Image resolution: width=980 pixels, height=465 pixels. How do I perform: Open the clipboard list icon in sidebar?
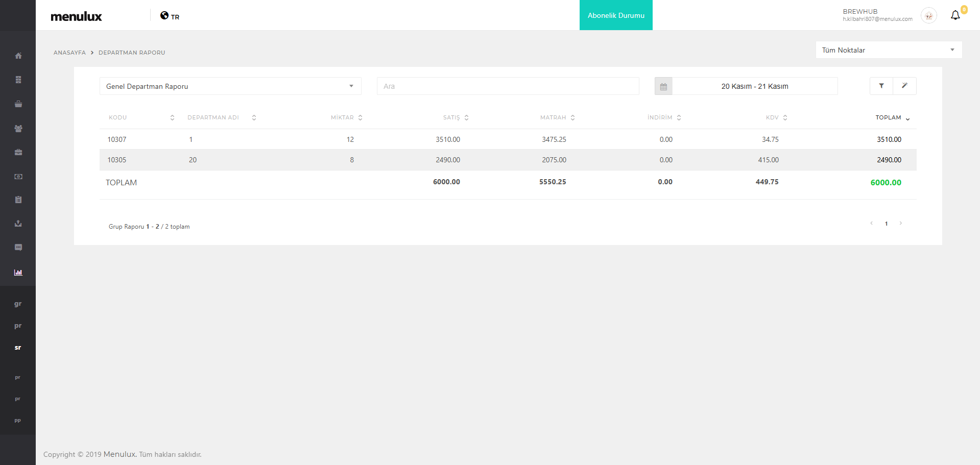(18, 200)
